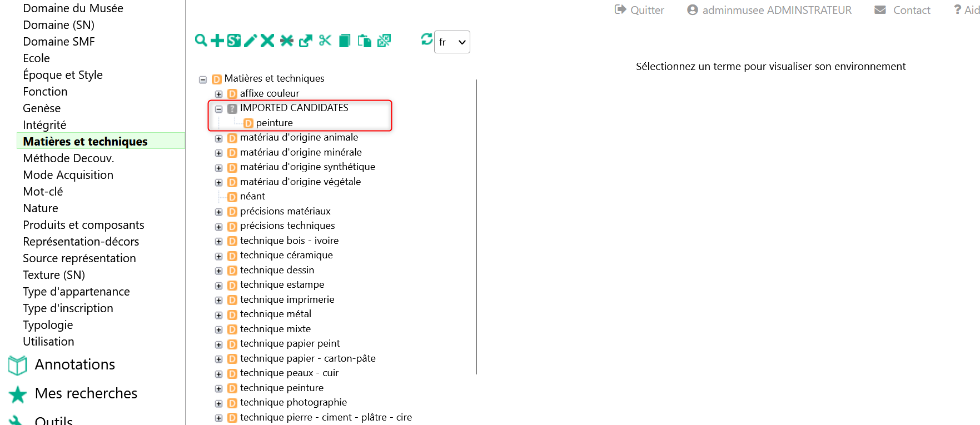Click the crossed-out collapse arrows icon
The image size is (980, 425).
(384, 41)
